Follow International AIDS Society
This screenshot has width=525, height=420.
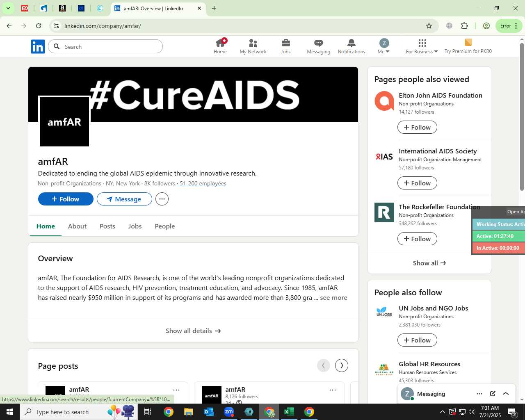(x=417, y=183)
